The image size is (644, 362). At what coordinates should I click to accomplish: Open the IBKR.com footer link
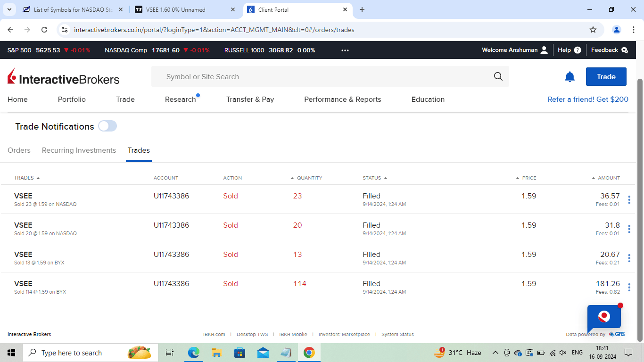(214, 335)
